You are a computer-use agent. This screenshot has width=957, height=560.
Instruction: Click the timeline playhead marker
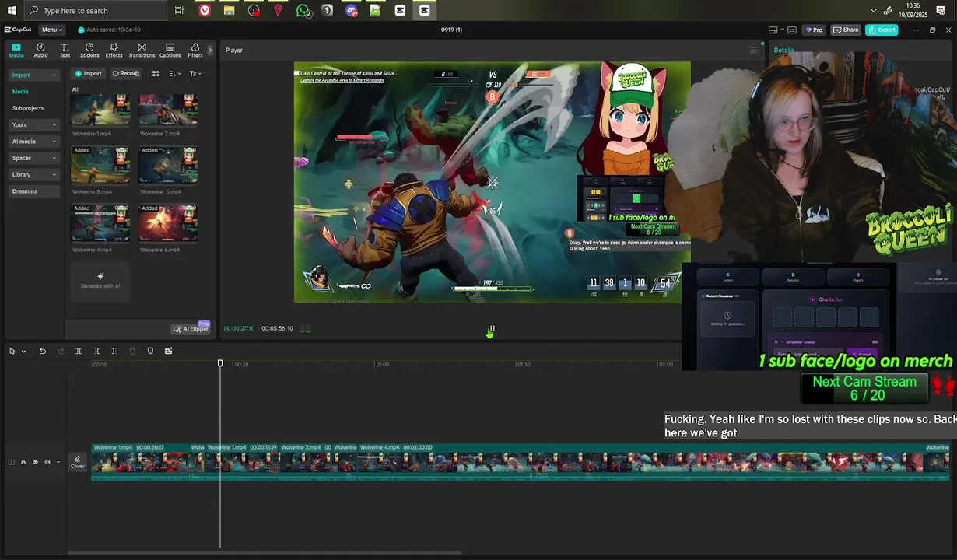click(x=220, y=363)
